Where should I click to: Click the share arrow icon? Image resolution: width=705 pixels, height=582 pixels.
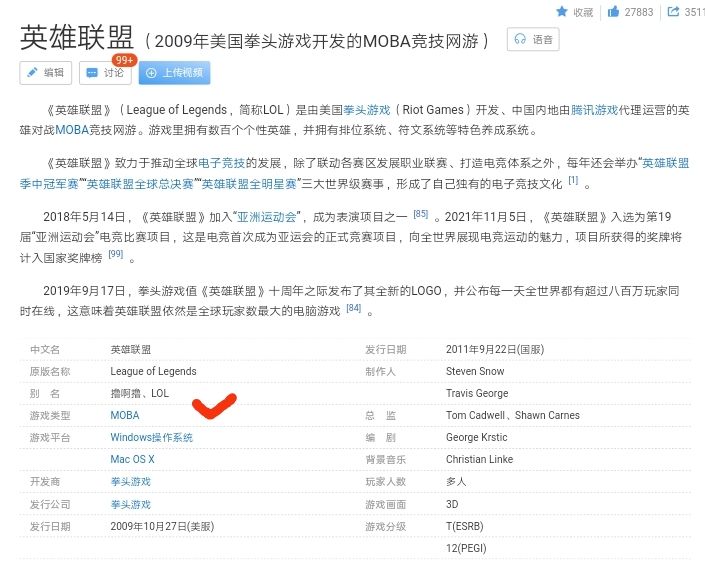[x=673, y=11]
